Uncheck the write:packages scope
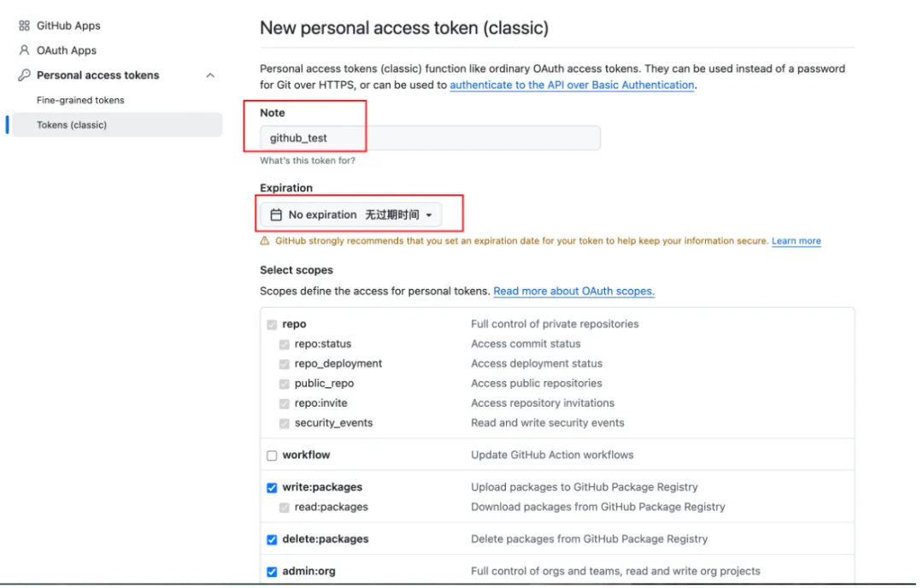The image size is (923, 588). 272,488
